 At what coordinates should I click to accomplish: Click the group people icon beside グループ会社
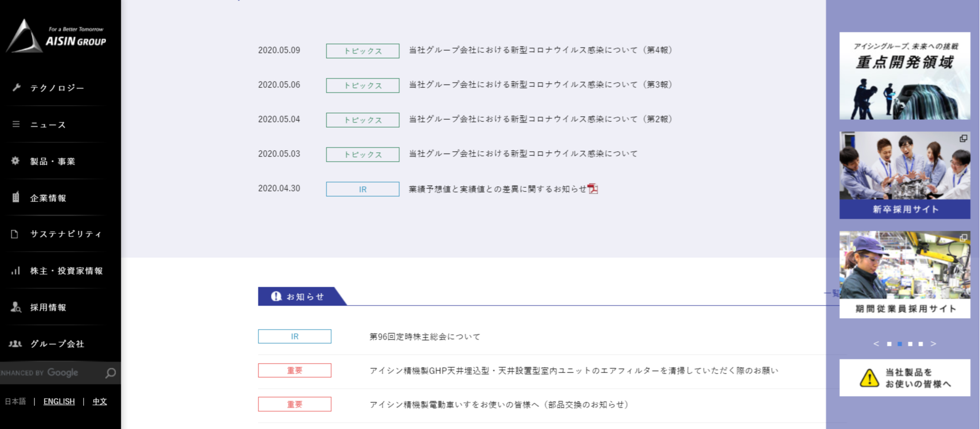coord(16,344)
